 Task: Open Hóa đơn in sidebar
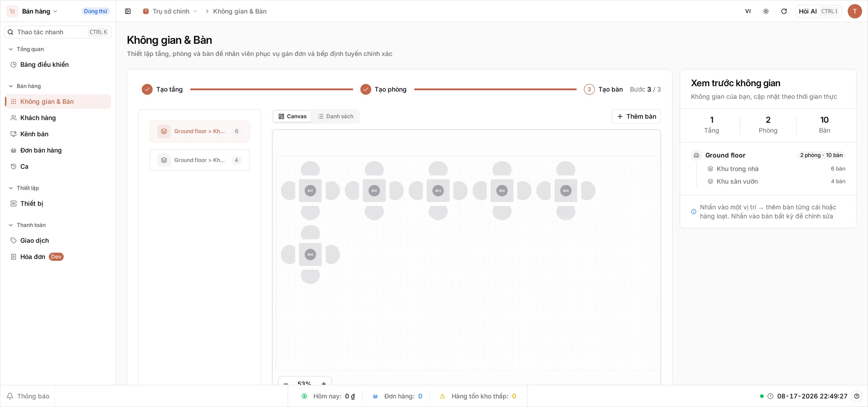(58, 257)
